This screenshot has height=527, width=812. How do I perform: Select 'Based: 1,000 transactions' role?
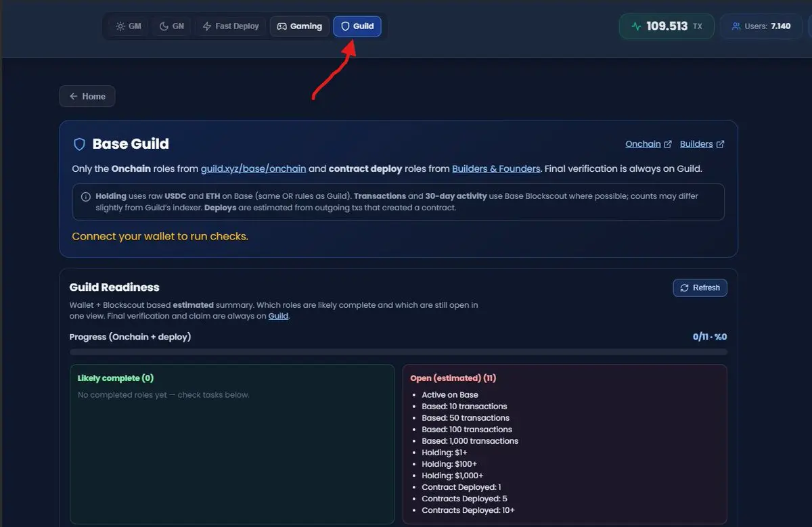tap(470, 441)
